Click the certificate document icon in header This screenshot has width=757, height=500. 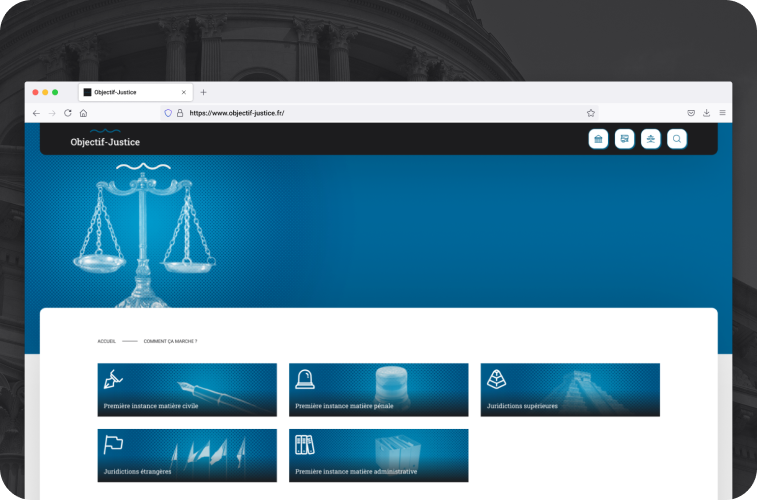[x=624, y=139]
